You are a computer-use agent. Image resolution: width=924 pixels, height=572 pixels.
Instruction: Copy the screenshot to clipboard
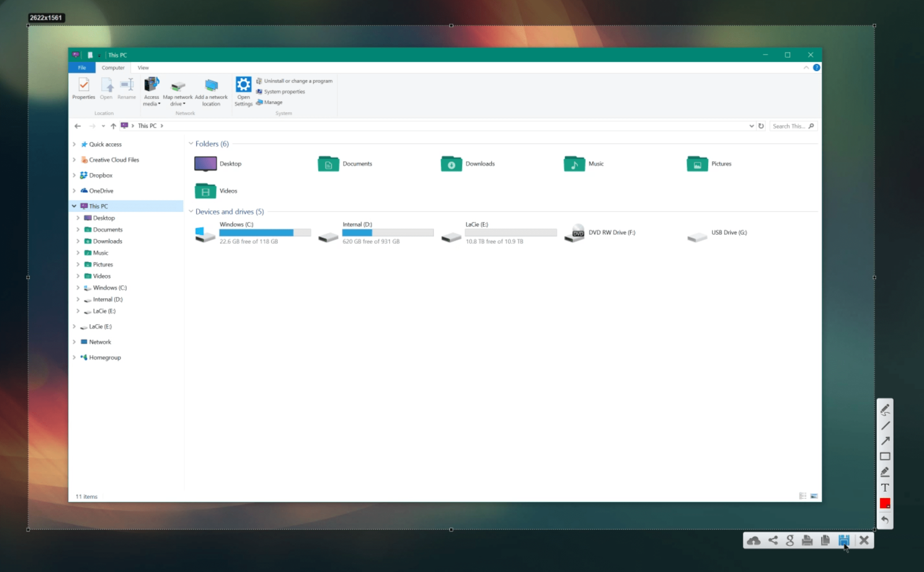(x=825, y=541)
